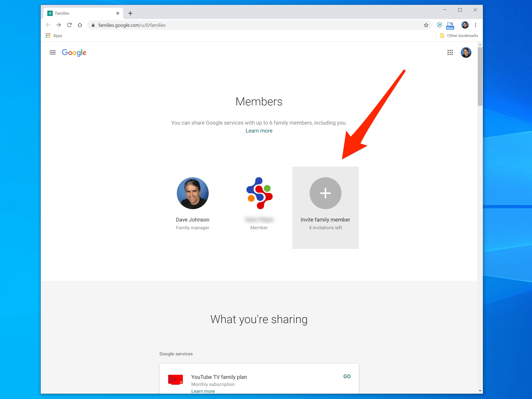
Task: Open Chrome's three-dot menu
Action: point(475,25)
